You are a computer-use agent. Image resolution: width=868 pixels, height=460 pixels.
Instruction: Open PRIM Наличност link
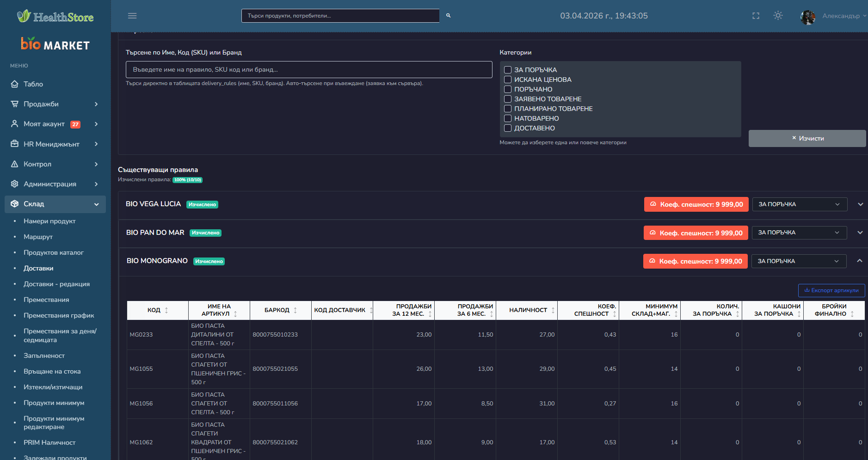pyautogui.click(x=49, y=442)
